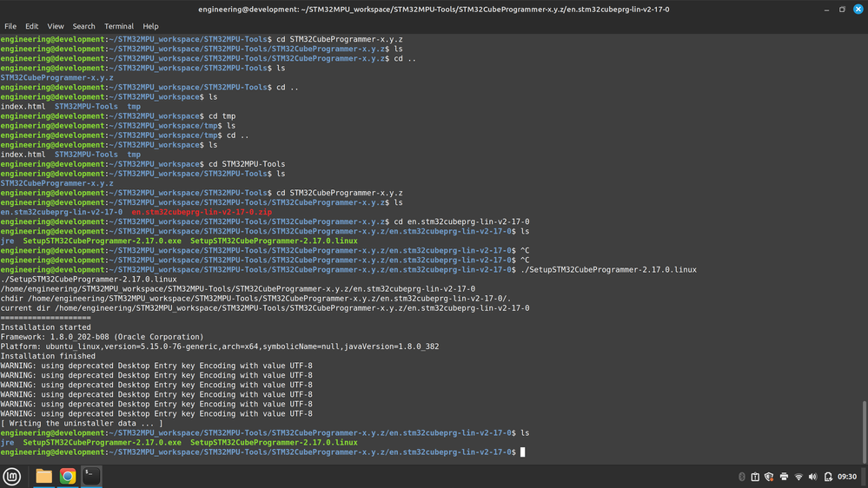
Task: Open the printer tray icon
Action: [x=784, y=477]
